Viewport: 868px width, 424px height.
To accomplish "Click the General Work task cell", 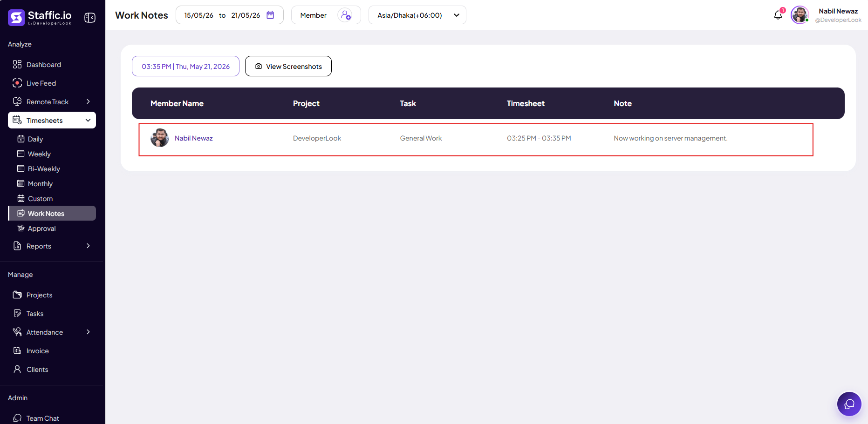I will pos(421,138).
